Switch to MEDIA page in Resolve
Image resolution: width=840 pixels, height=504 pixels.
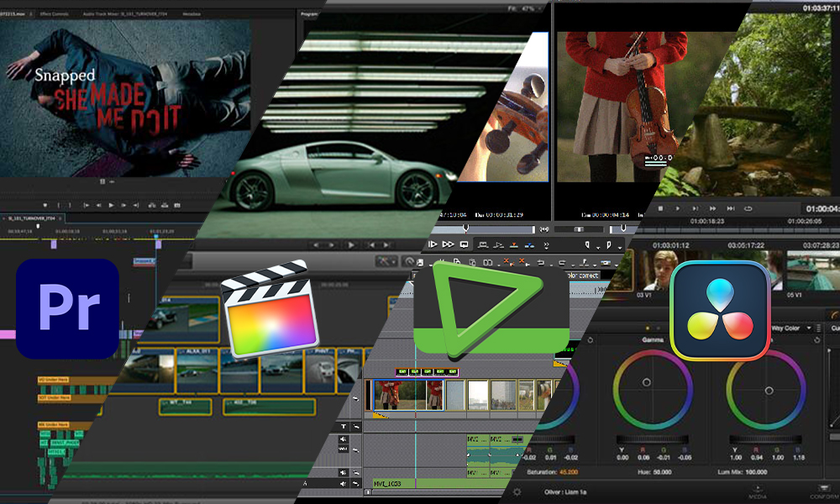click(757, 493)
